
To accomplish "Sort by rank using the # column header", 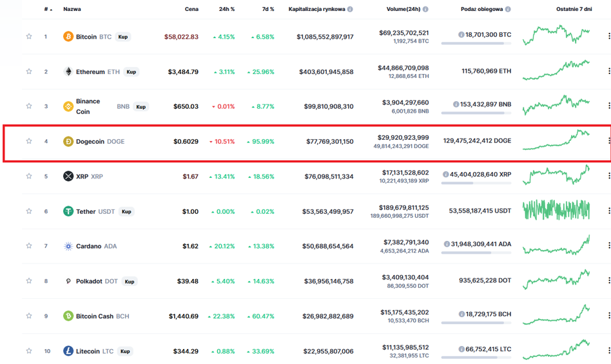I will click(48, 9).
